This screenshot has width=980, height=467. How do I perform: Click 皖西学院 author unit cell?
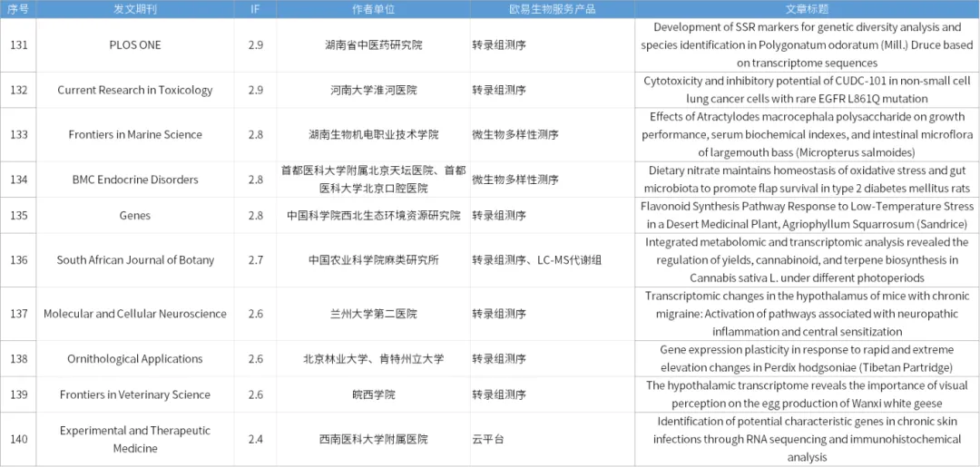(373, 394)
